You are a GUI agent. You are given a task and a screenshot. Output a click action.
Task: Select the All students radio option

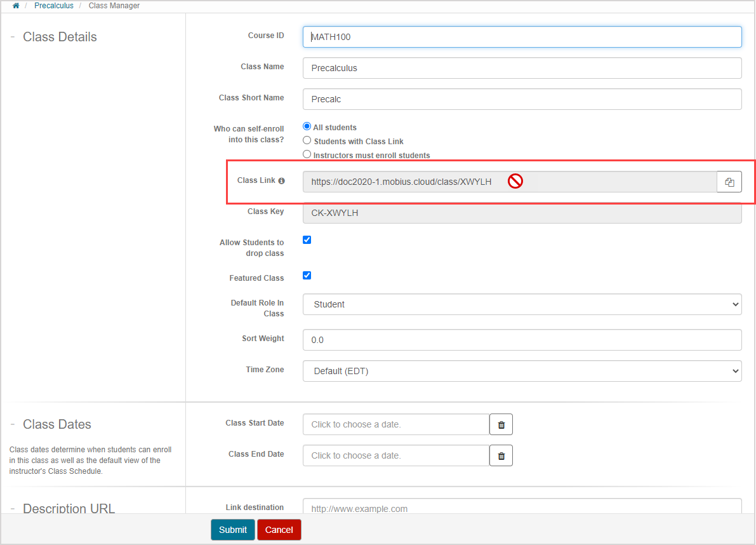(307, 127)
